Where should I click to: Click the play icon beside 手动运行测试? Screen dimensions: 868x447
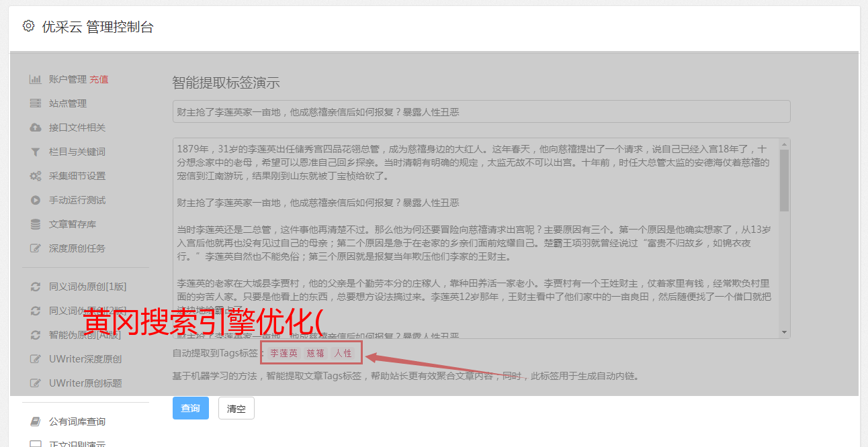[36, 200]
